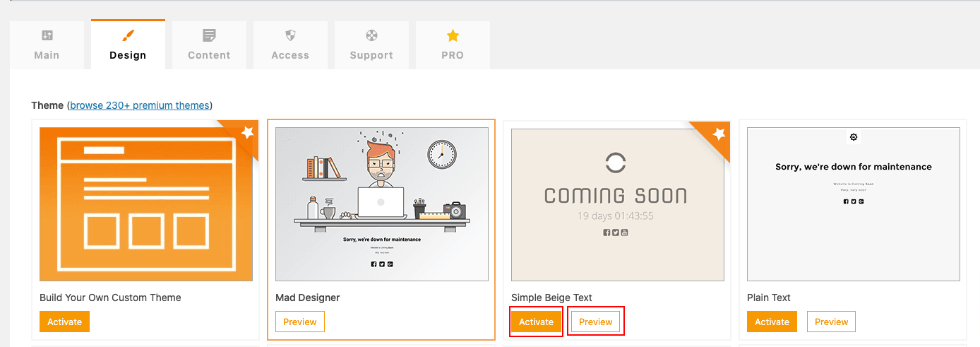This screenshot has width=980, height=347.
Task: Activate the Build Your Own Custom Theme
Action: (x=64, y=322)
